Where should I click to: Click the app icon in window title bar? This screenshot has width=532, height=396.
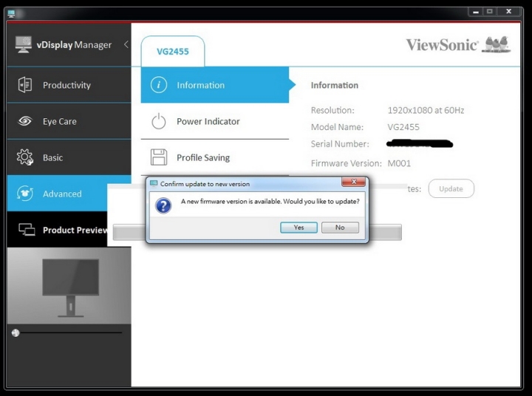coord(11,14)
